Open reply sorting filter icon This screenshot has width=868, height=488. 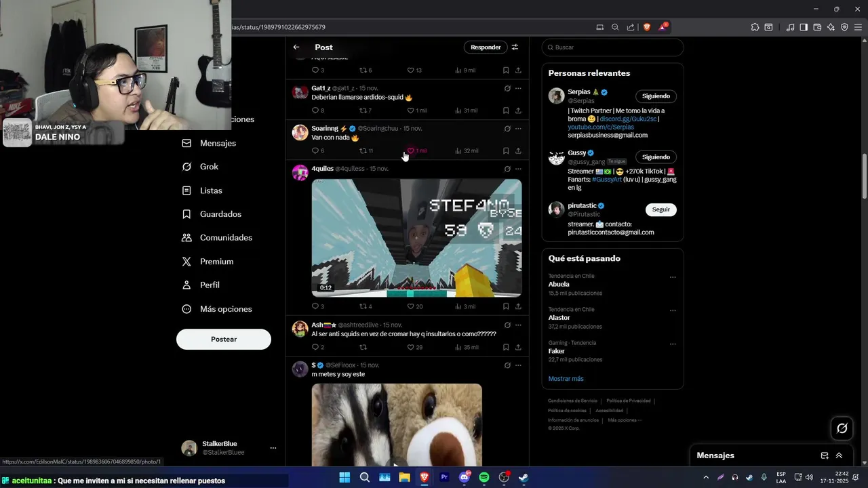[515, 47]
